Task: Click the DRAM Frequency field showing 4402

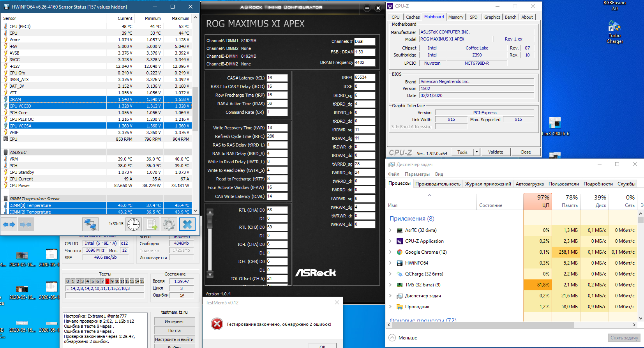Action: point(365,62)
